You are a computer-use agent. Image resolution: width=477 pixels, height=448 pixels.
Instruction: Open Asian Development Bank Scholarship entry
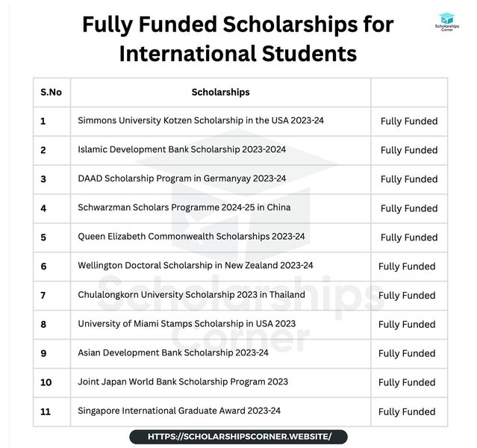tap(173, 352)
